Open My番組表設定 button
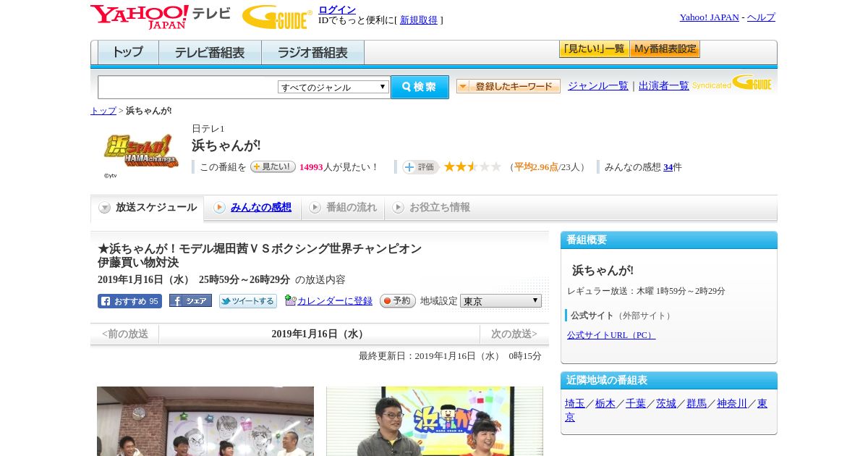The width and height of the screenshot is (868, 456). click(665, 49)
